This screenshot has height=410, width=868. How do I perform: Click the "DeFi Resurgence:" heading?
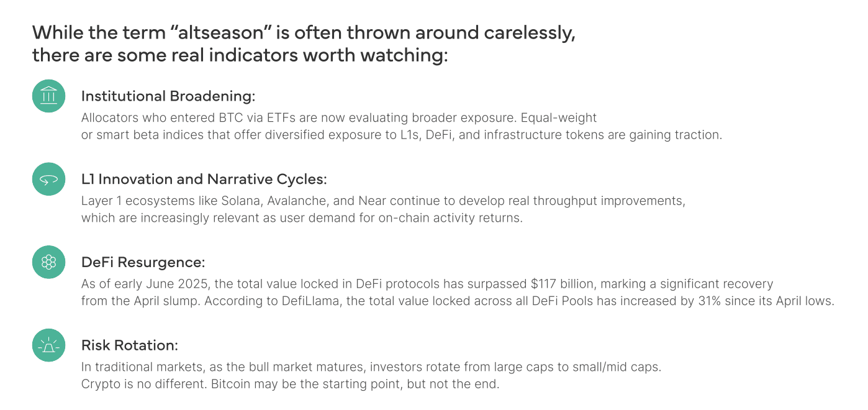(143, 262)
